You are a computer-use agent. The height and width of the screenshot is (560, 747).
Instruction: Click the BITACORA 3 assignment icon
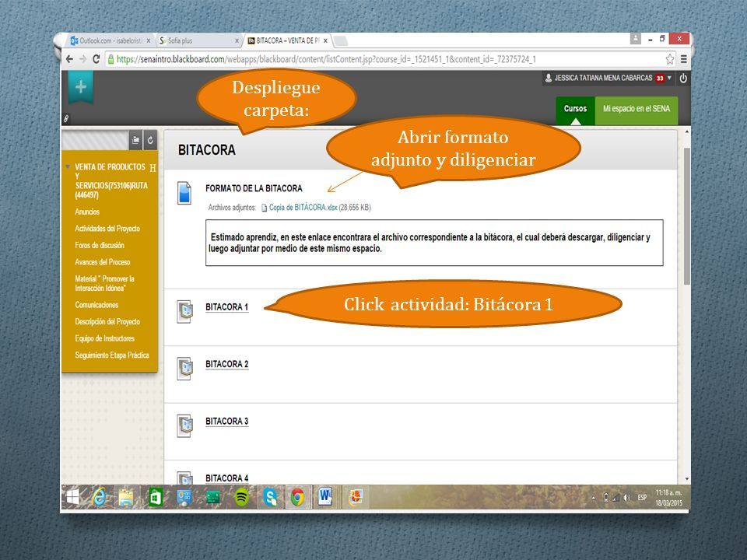[185, 425]
